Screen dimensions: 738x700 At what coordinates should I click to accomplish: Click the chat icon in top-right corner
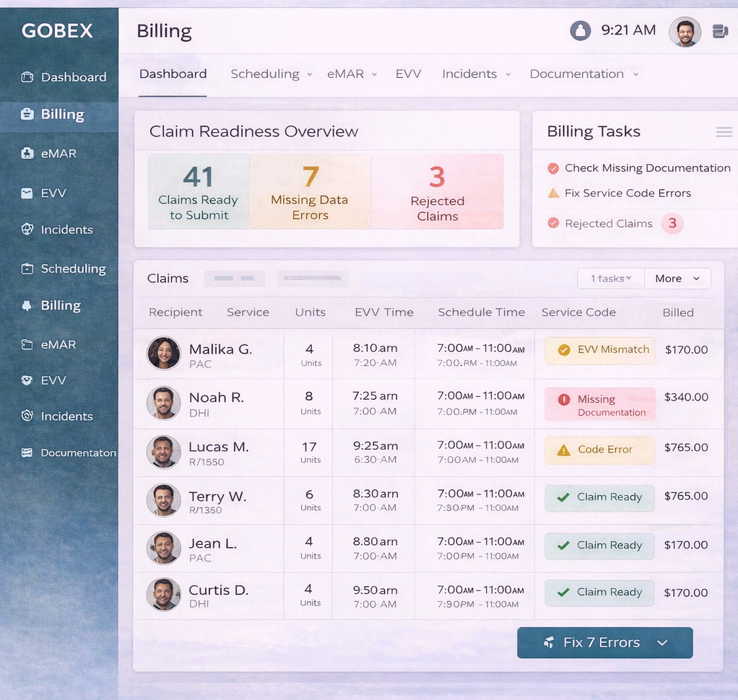click(x=720, y=31)
